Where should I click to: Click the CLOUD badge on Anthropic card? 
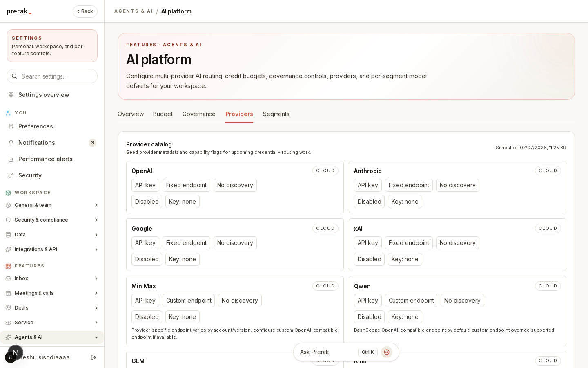tap(548, 171)
